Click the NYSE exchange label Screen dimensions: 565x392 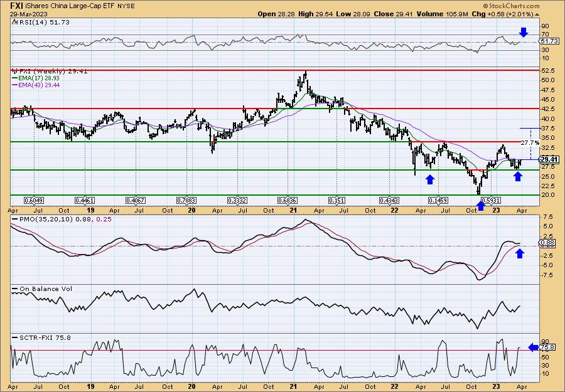[126, 6]
